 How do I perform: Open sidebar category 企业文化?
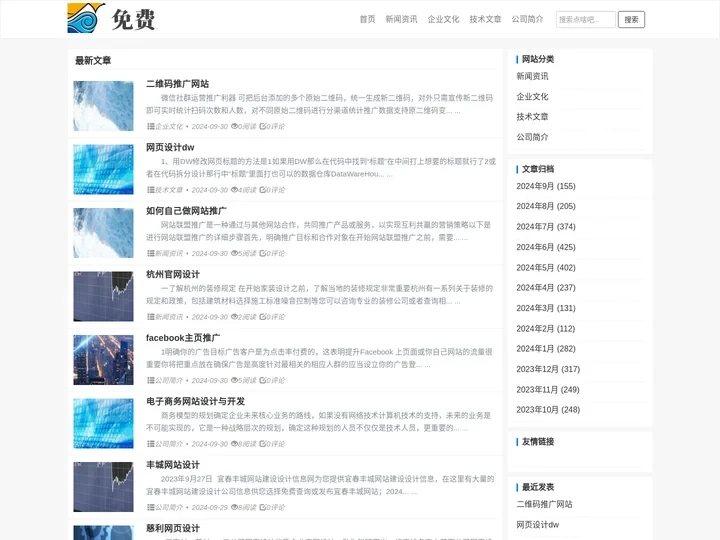[532, 96]
